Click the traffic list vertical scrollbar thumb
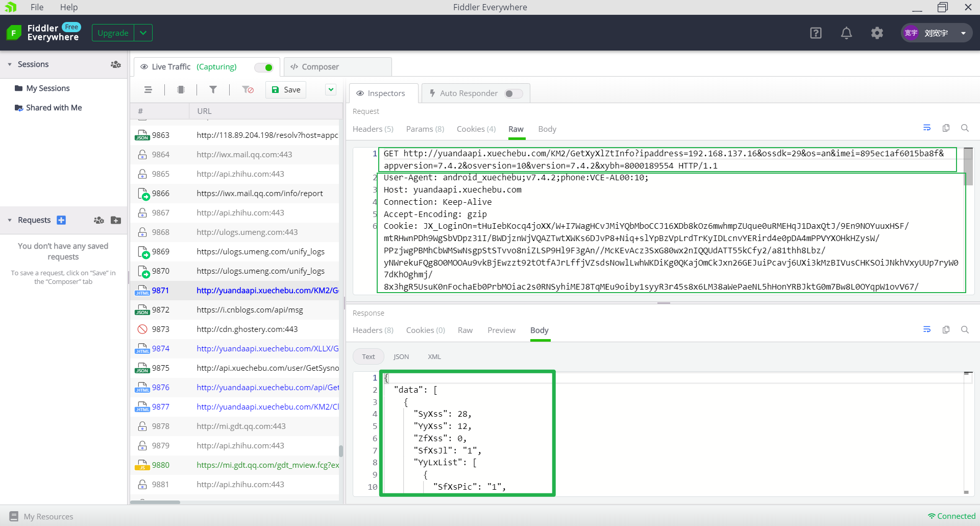The height and width of the screenshot is (526, 980). click(x=341, y=451)
